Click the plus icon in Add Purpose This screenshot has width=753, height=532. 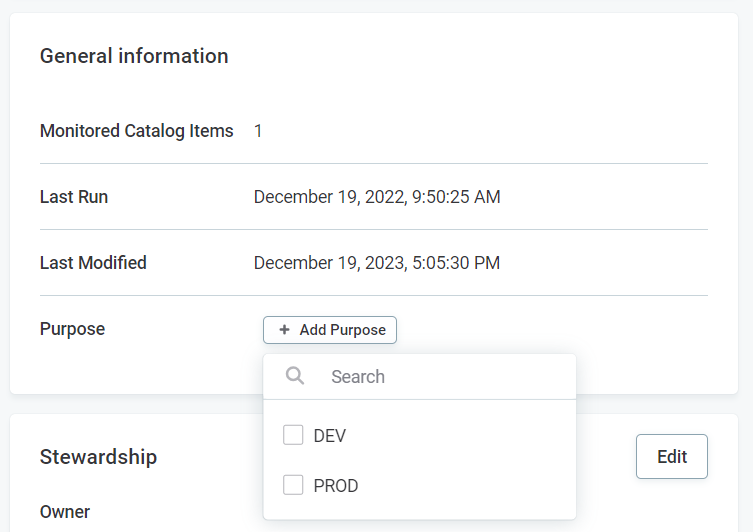(284, 330)
